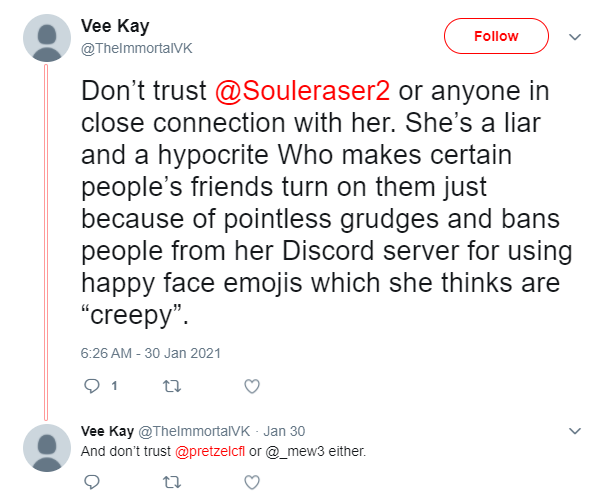
Task: Like the main tweet with the heart icon
Action: tap(252, 386)
